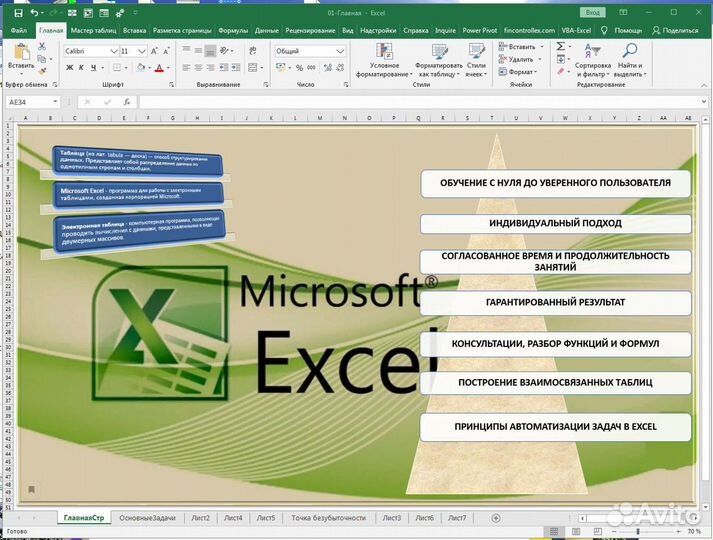The width and height of the screenshot is (713, 540).
Task: Click the Вход sign-in button
Action: click(592, 12)
